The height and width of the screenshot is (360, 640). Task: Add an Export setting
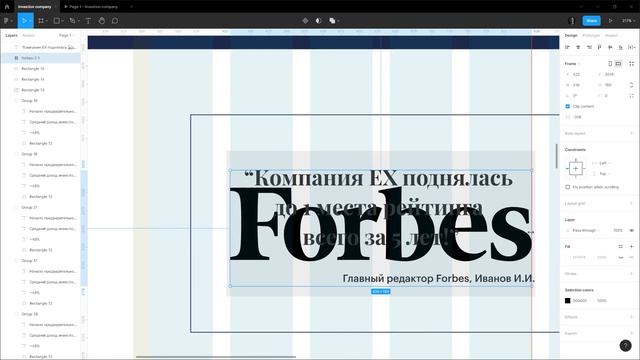[x=631, y=333]
